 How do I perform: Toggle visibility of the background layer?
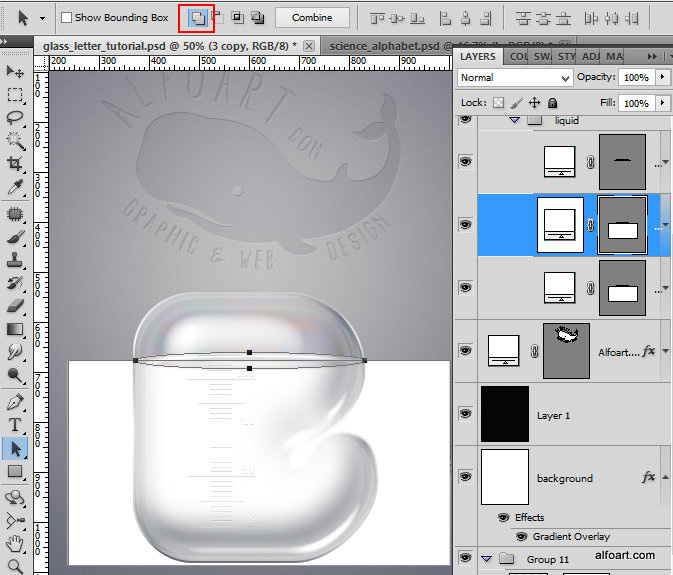pos(465,477)
